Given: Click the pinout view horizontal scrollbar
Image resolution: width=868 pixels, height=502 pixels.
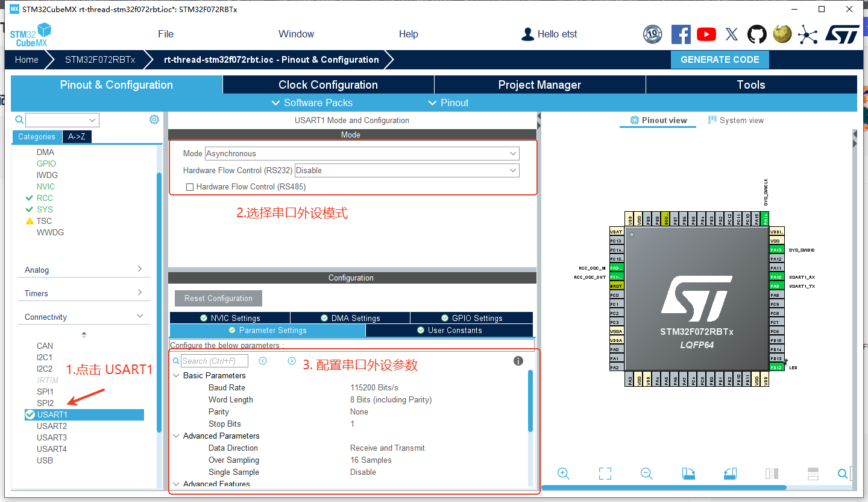Looking at the screenshot, I should click(x=664, y=488).
